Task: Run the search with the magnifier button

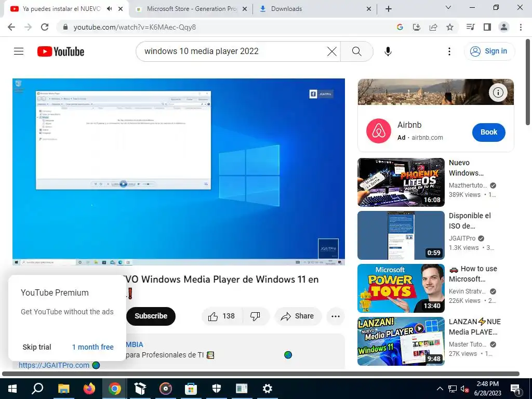Action: 356,51
